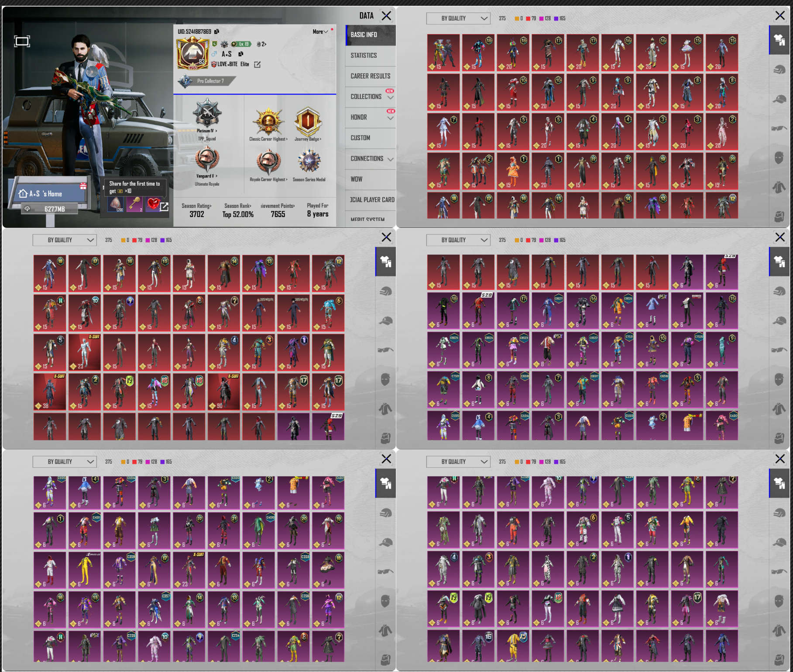Select jacket category icon in the top-right inventory

779,187
